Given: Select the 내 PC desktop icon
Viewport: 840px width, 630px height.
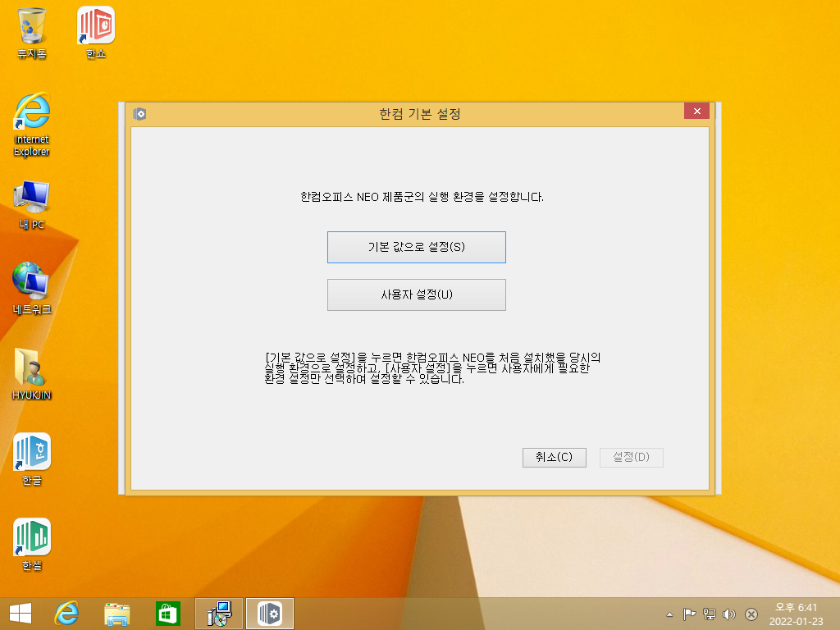Looking at the screenshot, I should (32, 205).
